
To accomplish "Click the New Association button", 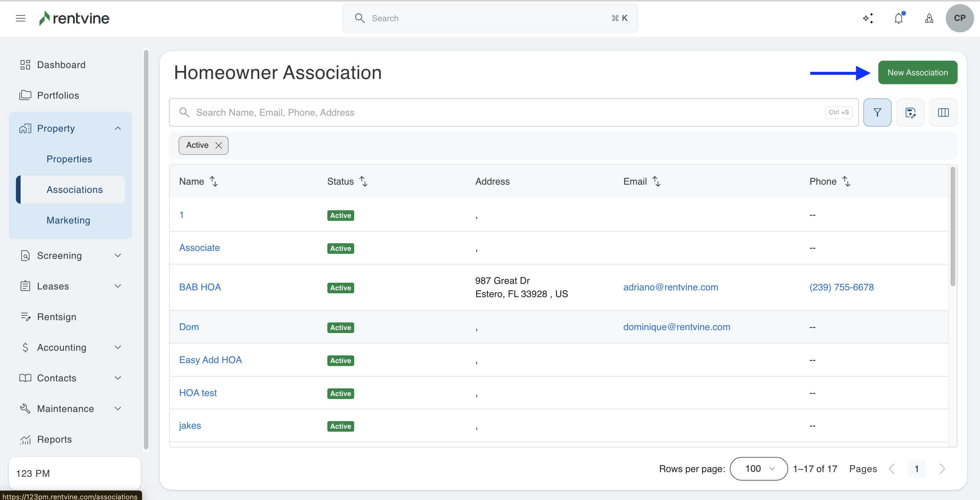I will tap(917, 73).
